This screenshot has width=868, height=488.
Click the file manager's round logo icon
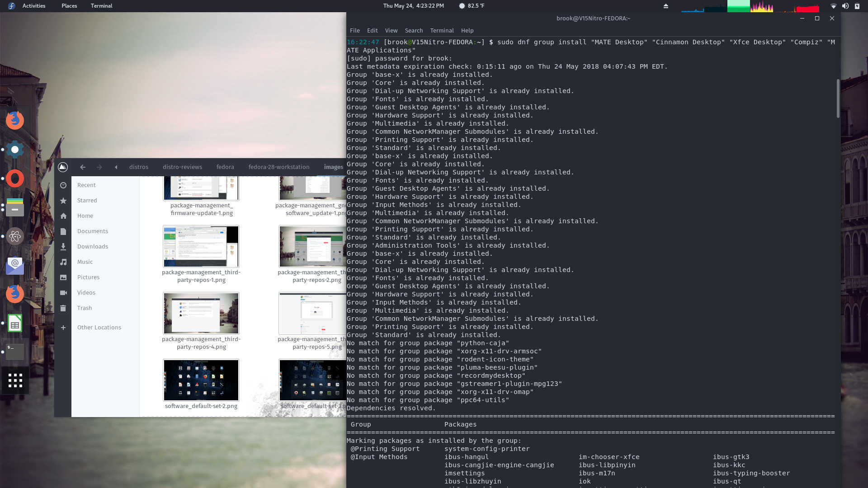click(x=63, y=167)
